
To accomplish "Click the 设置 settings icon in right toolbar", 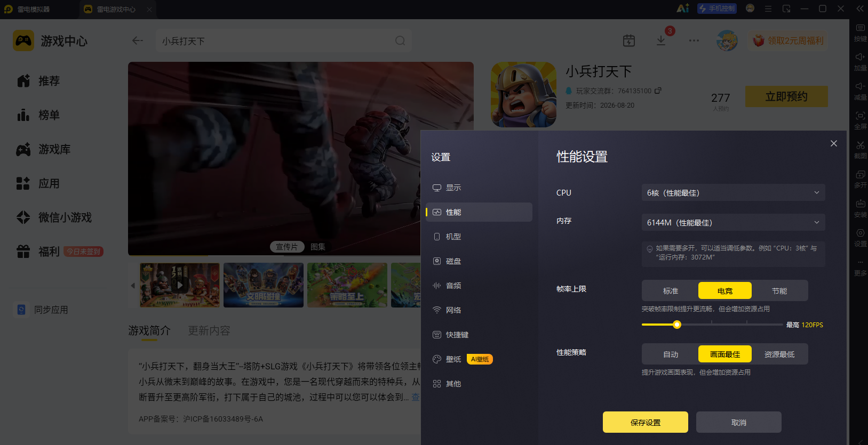I will pos(861,237).
